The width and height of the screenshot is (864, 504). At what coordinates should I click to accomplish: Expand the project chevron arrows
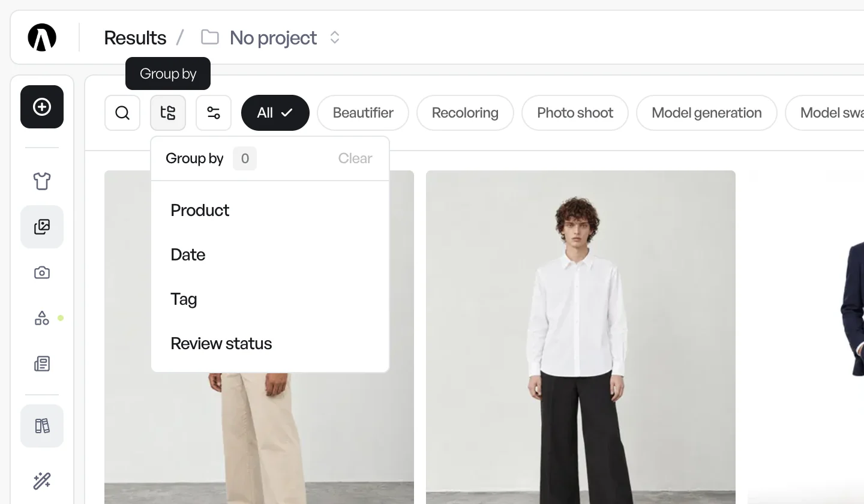pos(335,37)
